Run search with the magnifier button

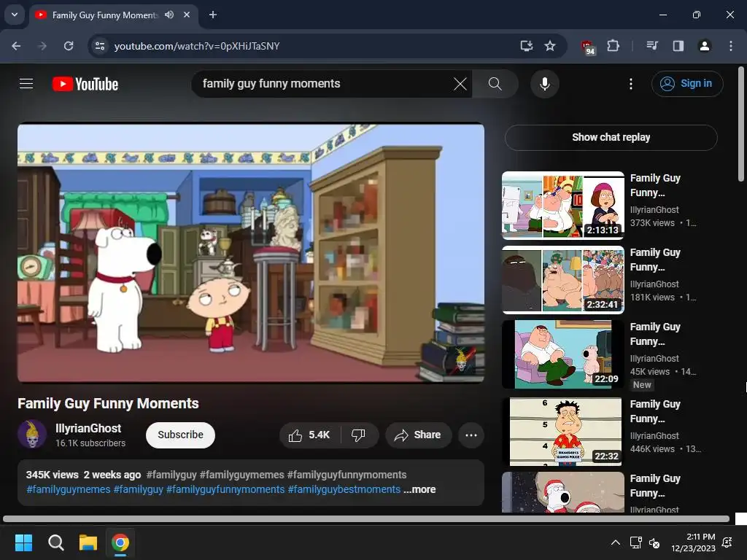495,84
